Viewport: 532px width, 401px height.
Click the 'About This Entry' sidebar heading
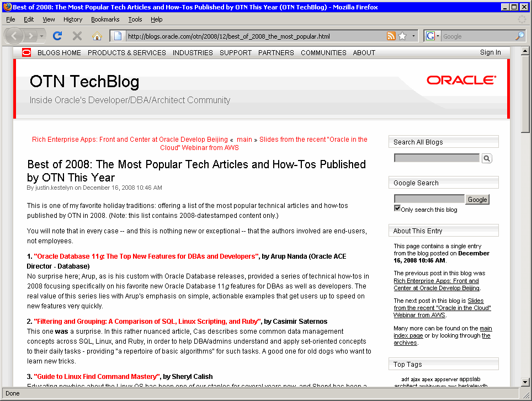(418, 231)
